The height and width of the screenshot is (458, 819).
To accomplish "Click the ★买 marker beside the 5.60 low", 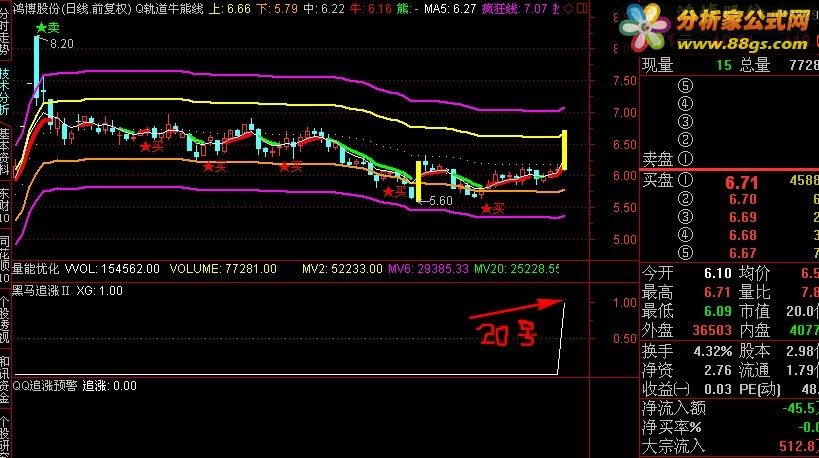I will [x=395, y=192].
